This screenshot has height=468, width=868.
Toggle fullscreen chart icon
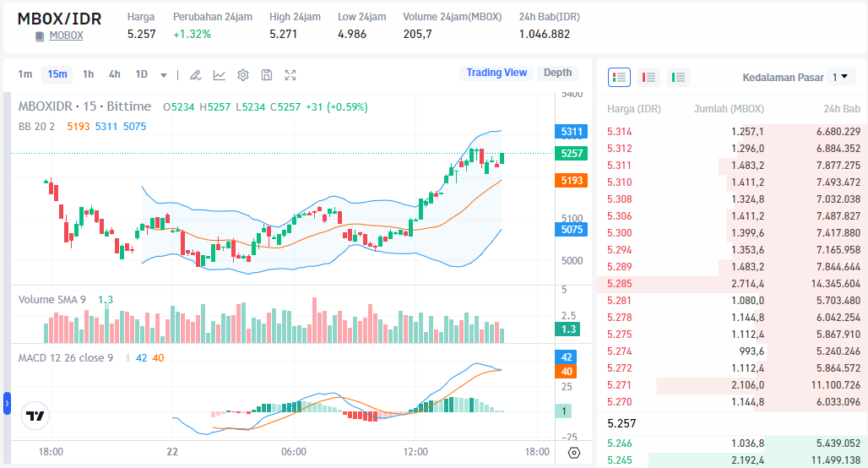pyautogui.click(x=290, y=75)
